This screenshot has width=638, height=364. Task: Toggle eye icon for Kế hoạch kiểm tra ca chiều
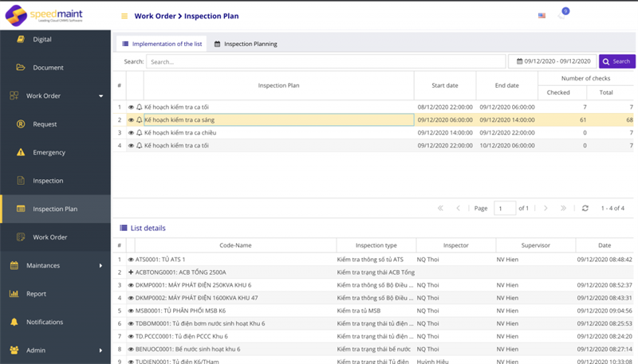click(x=131, y=133)
